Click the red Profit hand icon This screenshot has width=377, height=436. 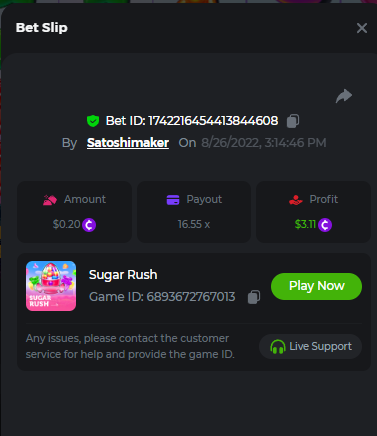pos(296,200)
